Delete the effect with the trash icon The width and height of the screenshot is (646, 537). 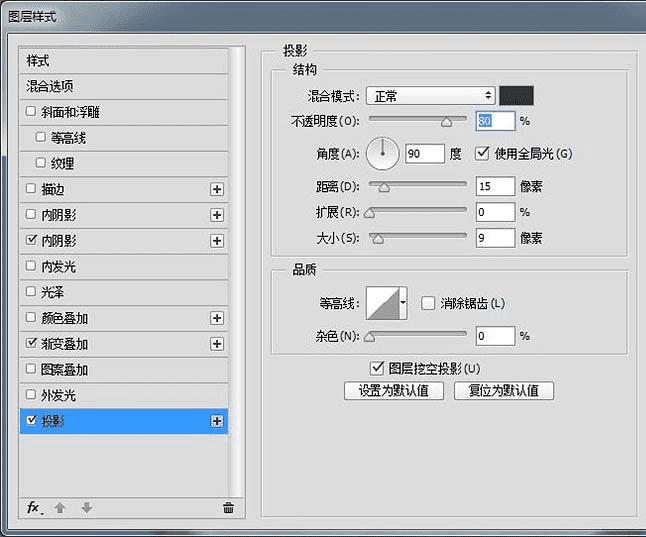tap(228, 508)
